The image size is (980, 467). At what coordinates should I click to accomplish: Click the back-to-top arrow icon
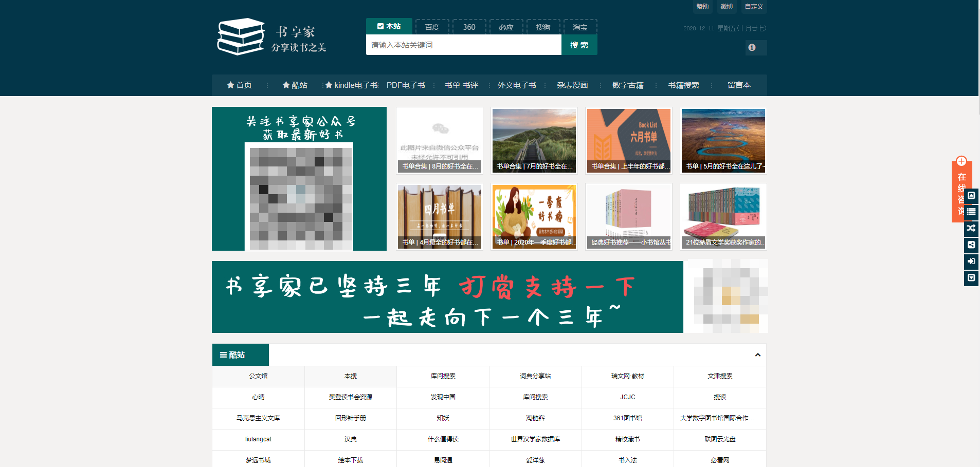click(971, 196)
